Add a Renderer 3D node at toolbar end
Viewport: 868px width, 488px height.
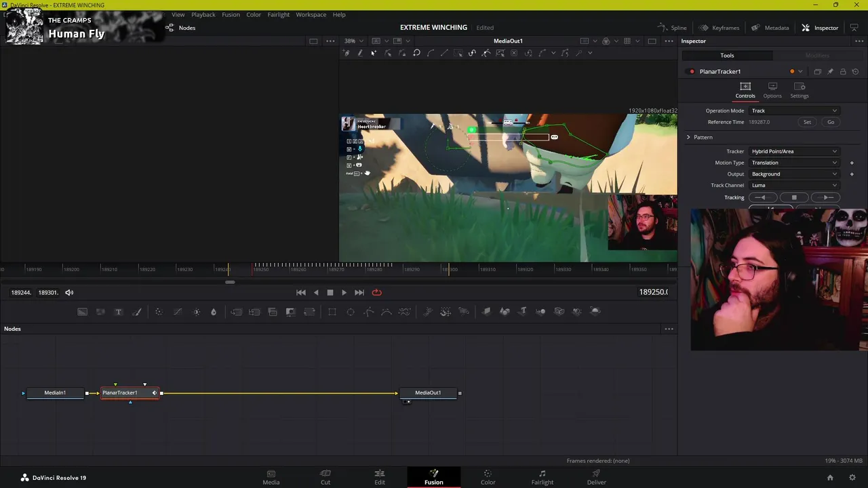tap(595, 312)
